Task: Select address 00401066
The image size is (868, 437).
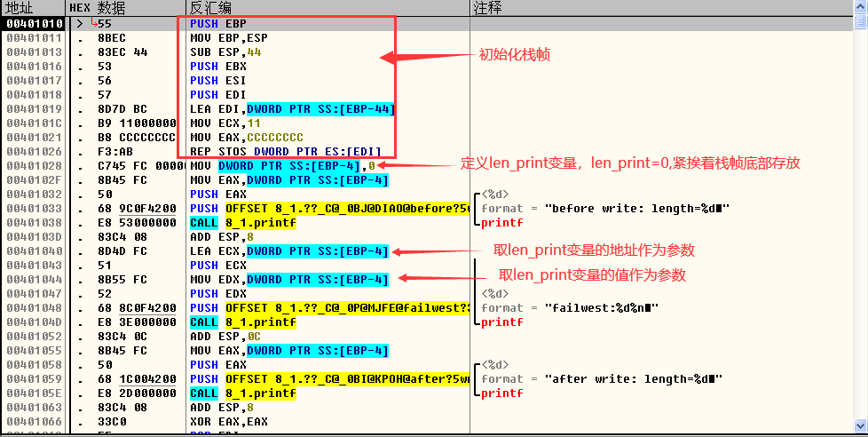Action: click(35, 422)
